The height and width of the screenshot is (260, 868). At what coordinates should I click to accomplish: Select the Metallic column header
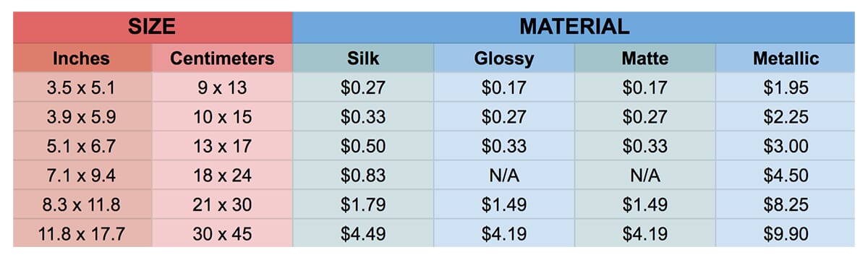(786, 58)
